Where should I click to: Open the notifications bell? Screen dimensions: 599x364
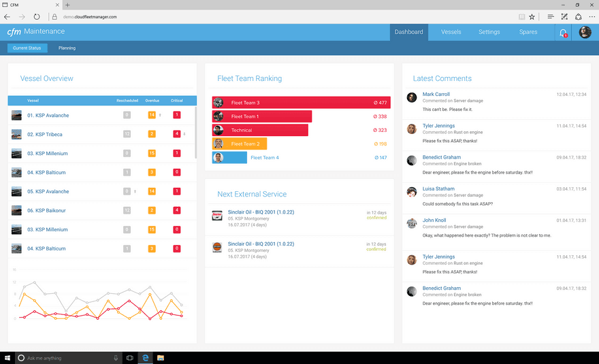(563, 32)
